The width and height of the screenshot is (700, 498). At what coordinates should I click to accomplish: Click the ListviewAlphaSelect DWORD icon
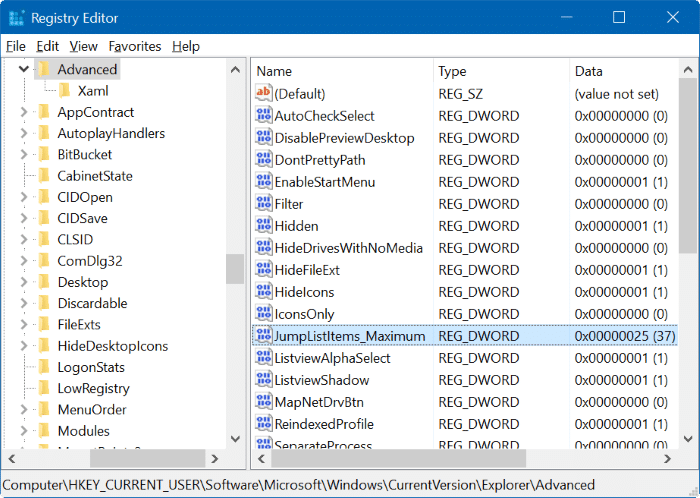[x=263, y=357]
